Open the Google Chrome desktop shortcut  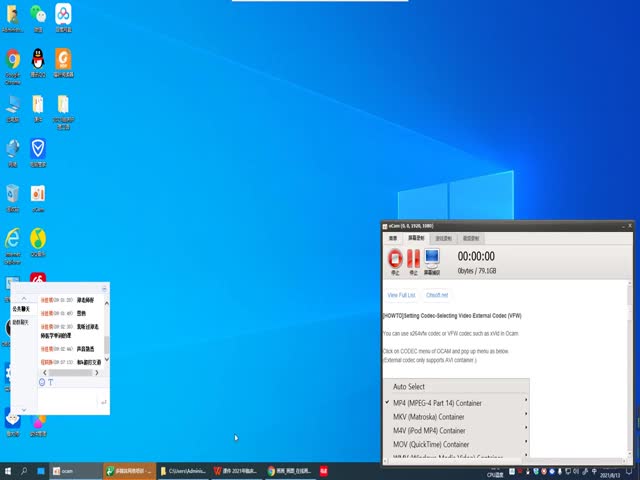pyautogui.click(x=13, y=60)
